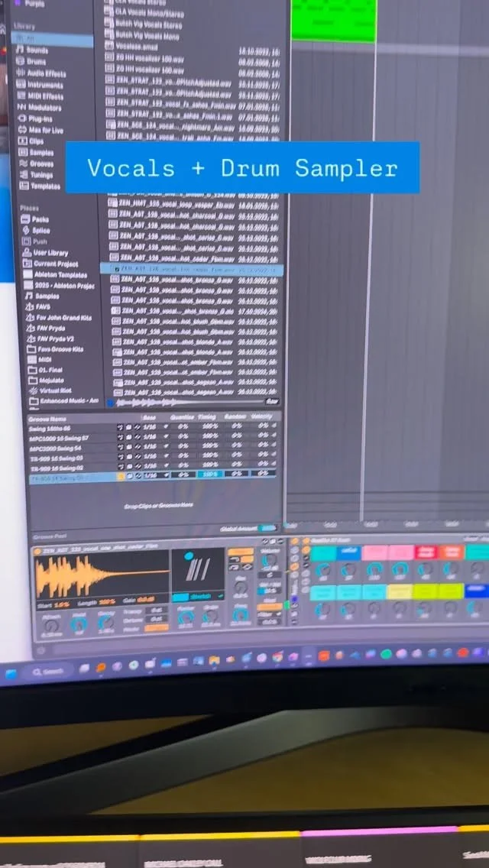This screenshot has width=489, height=868.
Task: Open the Grooves icon in Library
Action: click(23, 164)
